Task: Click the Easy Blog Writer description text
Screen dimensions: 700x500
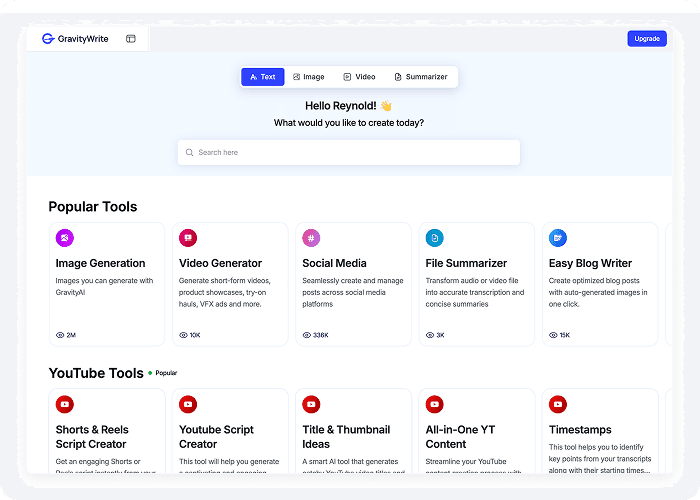Action: [x=598, y=292]
